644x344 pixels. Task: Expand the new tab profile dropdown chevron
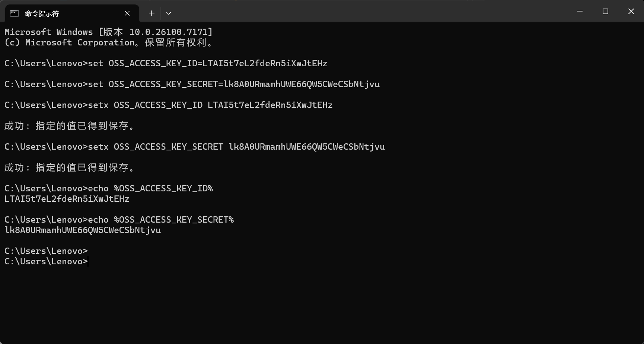tap(169, 13)
